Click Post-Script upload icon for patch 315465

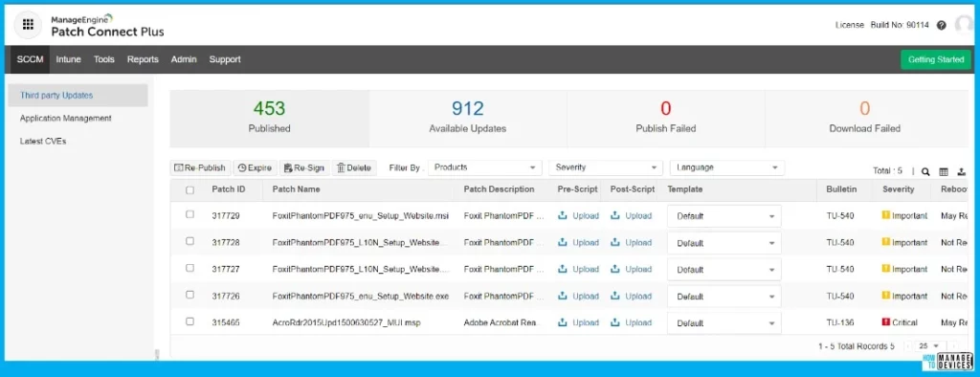click(615, 322)
